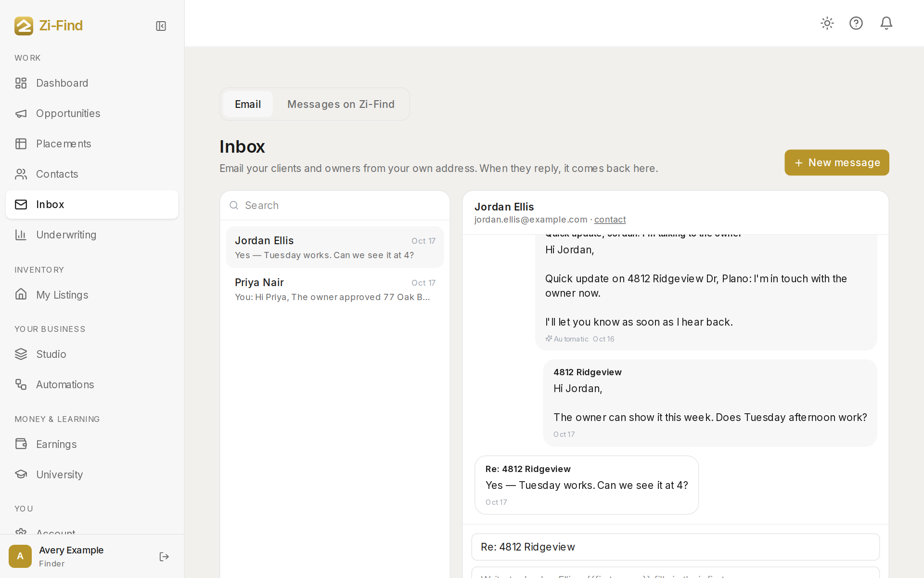Collapse the sidebar panel icon
Viewport: 924px width, 578px height.
pyautogui.click(x=161, y=26)
